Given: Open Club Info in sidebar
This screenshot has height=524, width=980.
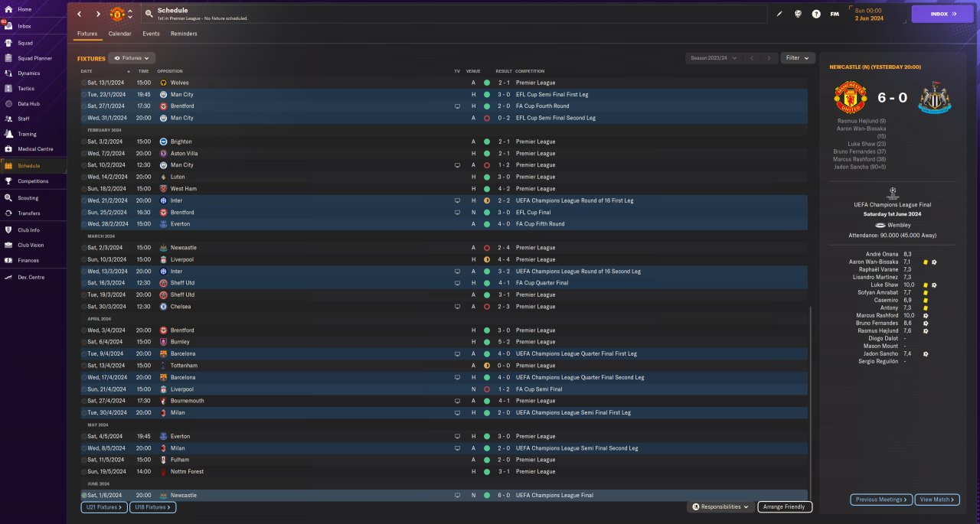Looking at the screenshot, I should [x=28, y=229].
